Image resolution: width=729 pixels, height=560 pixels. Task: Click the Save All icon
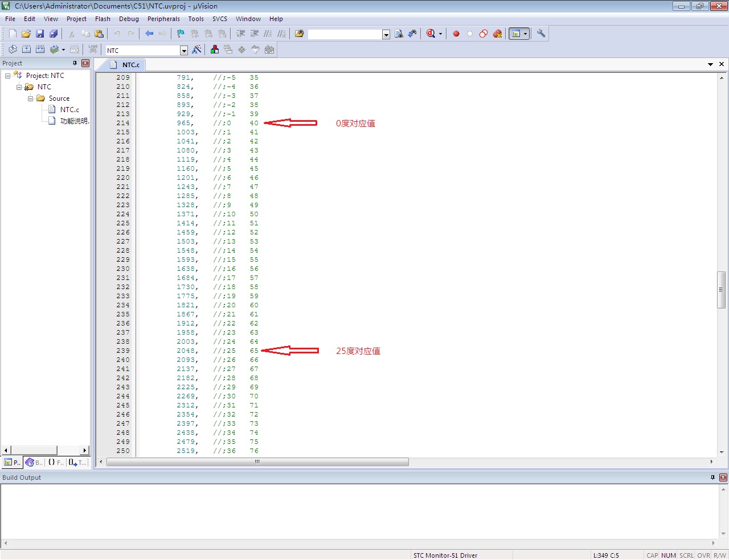point(54,34)
